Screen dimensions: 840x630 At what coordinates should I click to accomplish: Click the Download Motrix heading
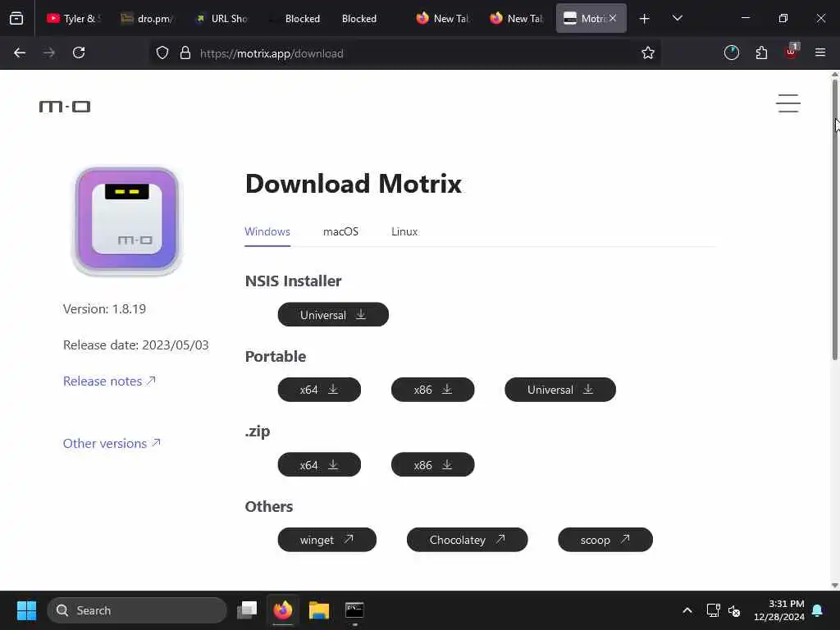point(353,184)
